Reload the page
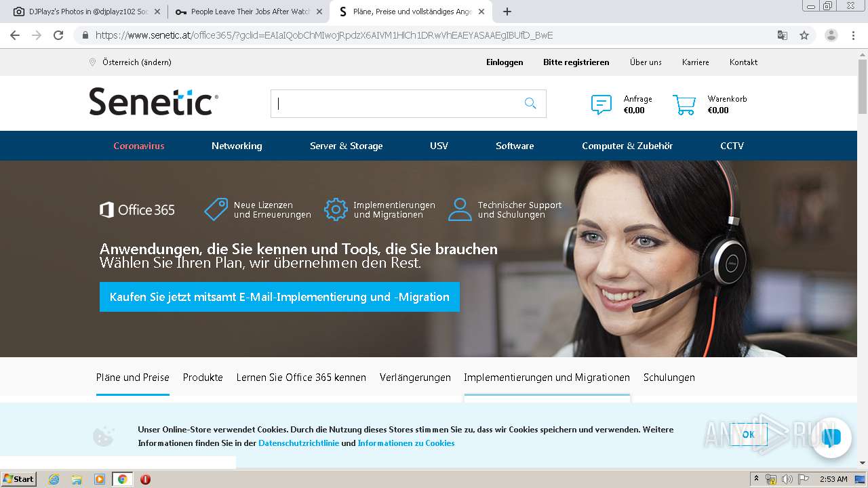The width and height of the screenshot is (868, 488). pyautogui.click(x=58, y=35)
